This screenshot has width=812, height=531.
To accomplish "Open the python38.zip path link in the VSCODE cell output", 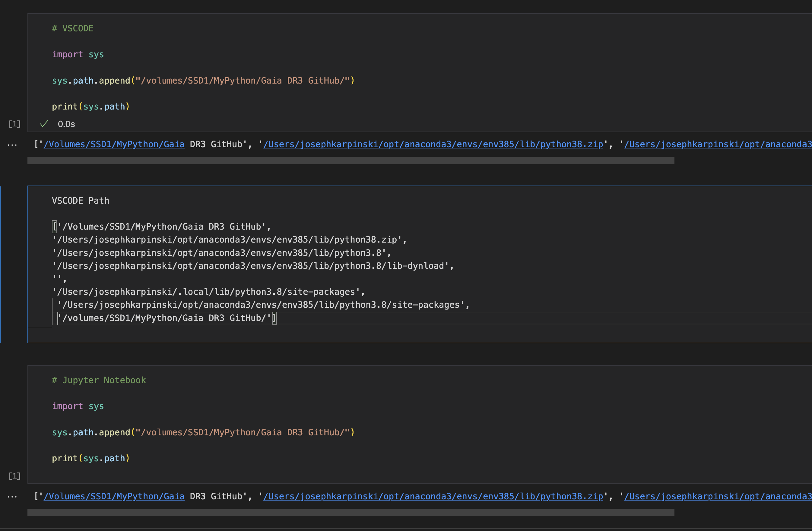I will click(433, 144).
